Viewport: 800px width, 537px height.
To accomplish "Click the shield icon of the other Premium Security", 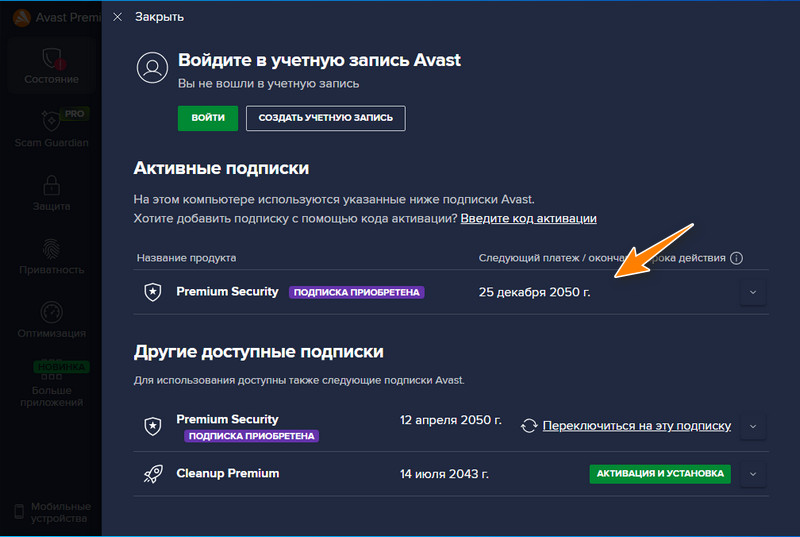I will click(x=153, y=426).
